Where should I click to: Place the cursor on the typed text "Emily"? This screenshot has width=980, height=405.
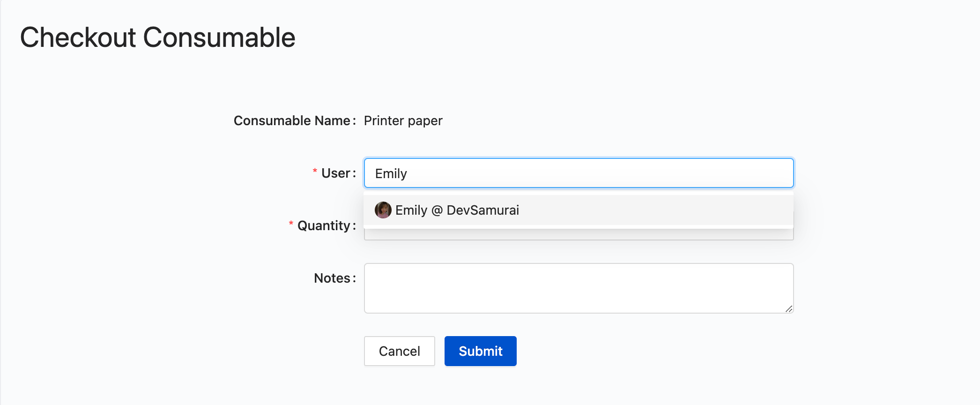[391, 174]
